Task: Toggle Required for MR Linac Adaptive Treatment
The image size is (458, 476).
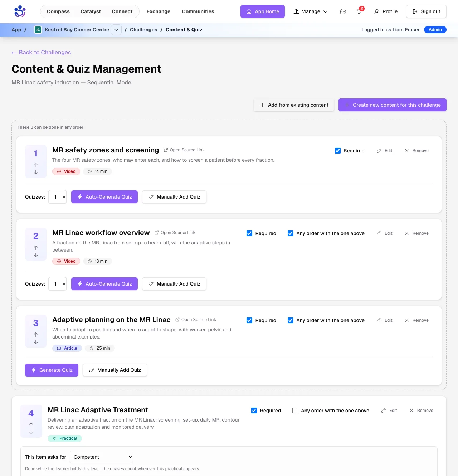Action: (x=254, y=411)
